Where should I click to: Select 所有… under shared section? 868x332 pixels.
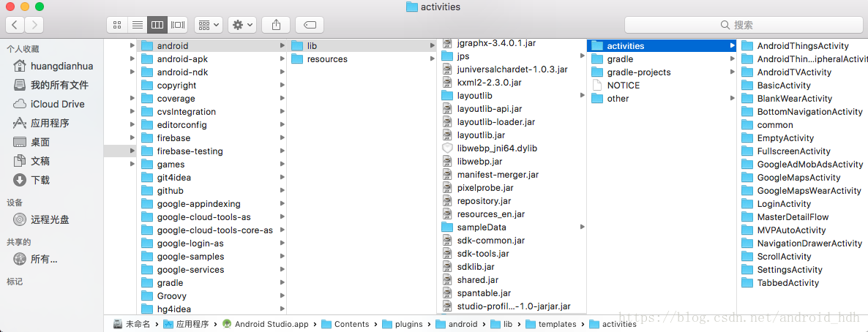click(x=36, y=259)
